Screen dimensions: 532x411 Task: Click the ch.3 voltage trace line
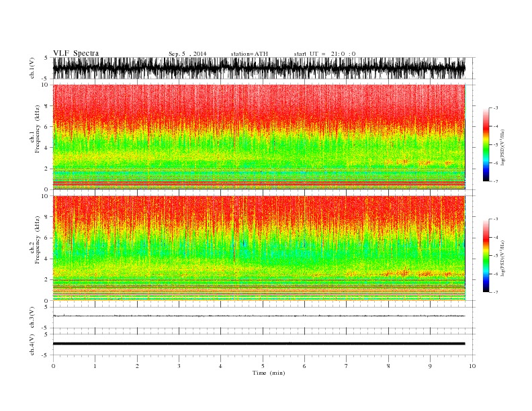[x=259, y=316]
